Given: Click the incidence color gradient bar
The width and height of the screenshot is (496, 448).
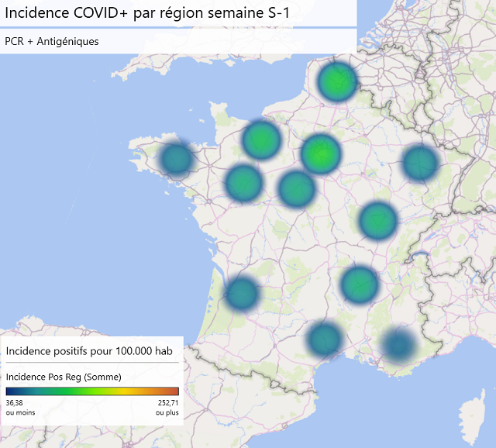Looking at the screenshot, I should pos(92,391).
